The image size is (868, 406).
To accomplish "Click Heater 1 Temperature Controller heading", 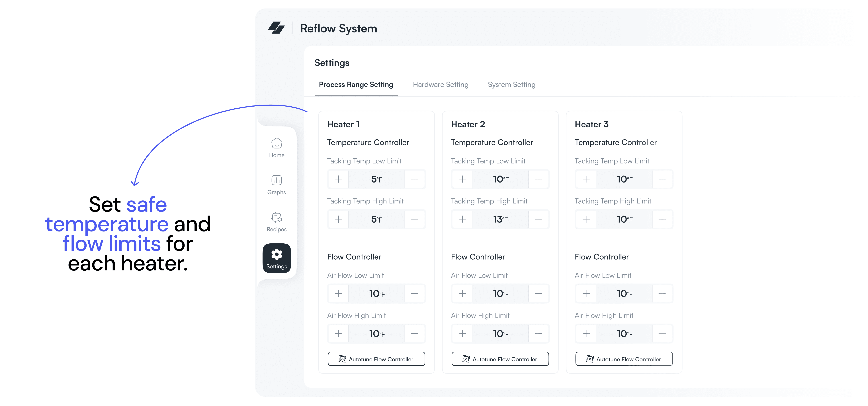I will 368,142.
